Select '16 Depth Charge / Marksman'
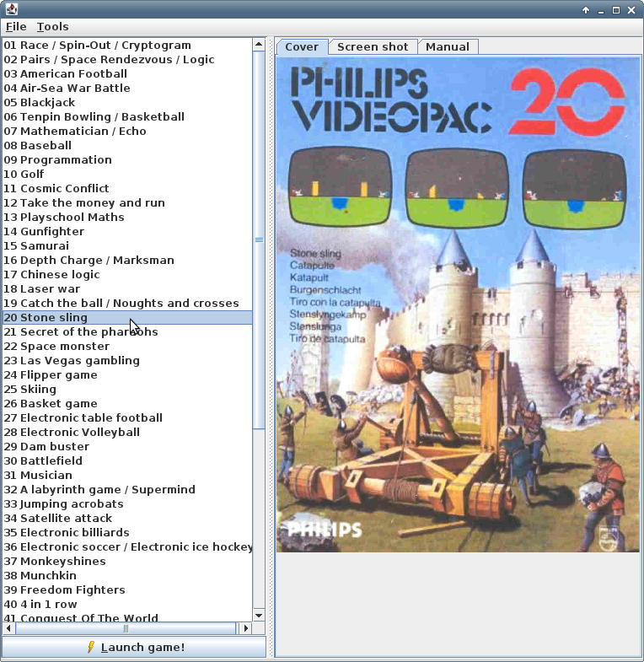644x662 pixels. [127, 261]
